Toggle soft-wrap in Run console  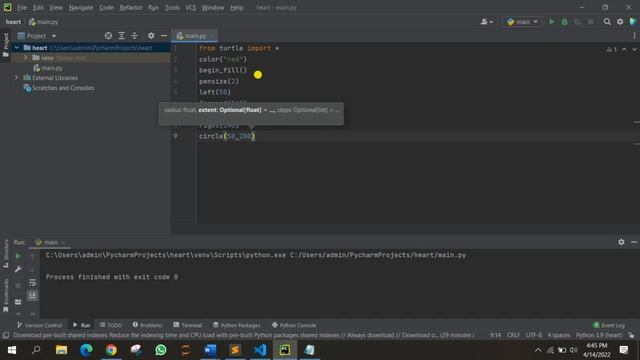pos(33,282)
